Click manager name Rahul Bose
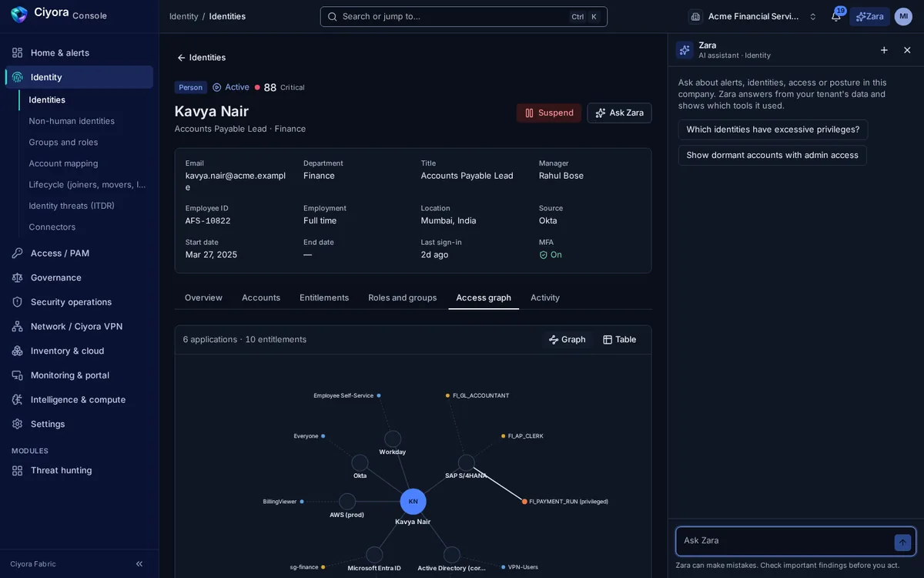 pyautogui.click(x=561, y=176)
